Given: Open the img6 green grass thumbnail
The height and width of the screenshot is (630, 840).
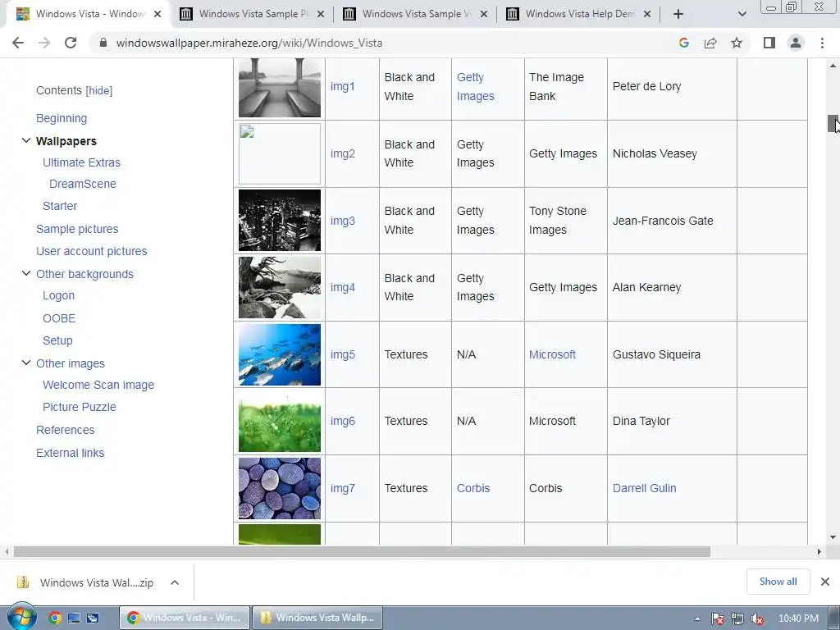Looking at the screenshot, I should [x=280, y=421].
